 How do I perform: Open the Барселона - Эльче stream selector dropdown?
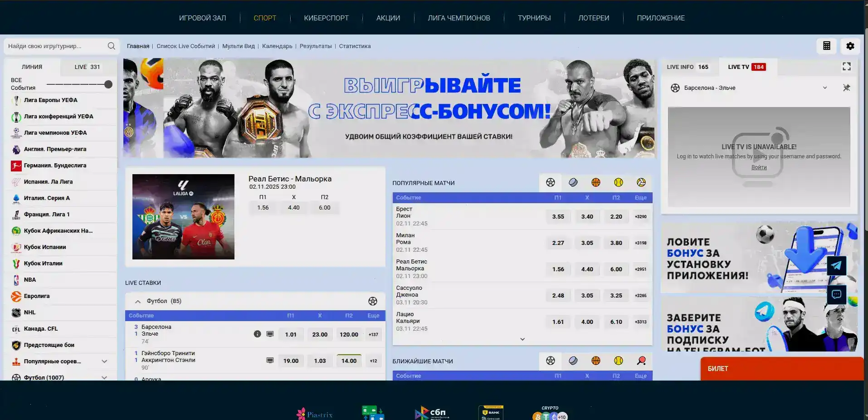(x=824, y=88)
